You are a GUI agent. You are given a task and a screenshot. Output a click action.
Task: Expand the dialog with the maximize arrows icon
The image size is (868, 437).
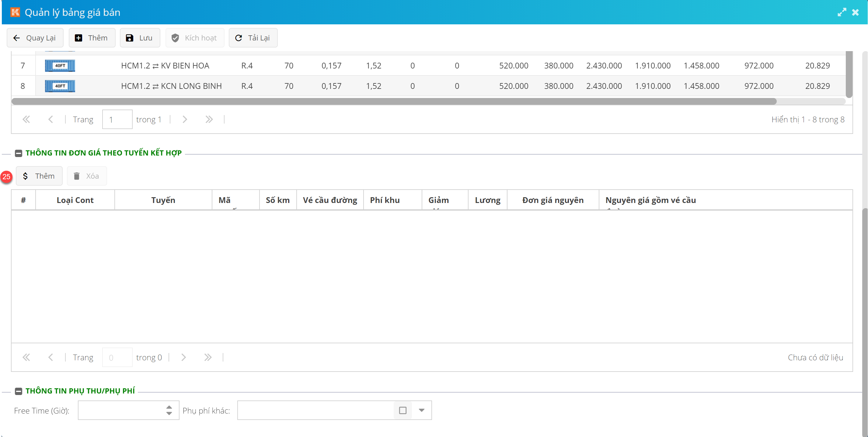tap(842, 12)
